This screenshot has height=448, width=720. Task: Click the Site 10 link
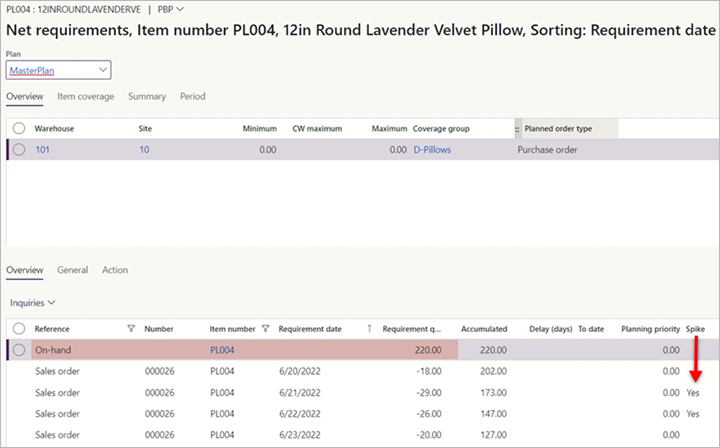click(x=144, y=150)
